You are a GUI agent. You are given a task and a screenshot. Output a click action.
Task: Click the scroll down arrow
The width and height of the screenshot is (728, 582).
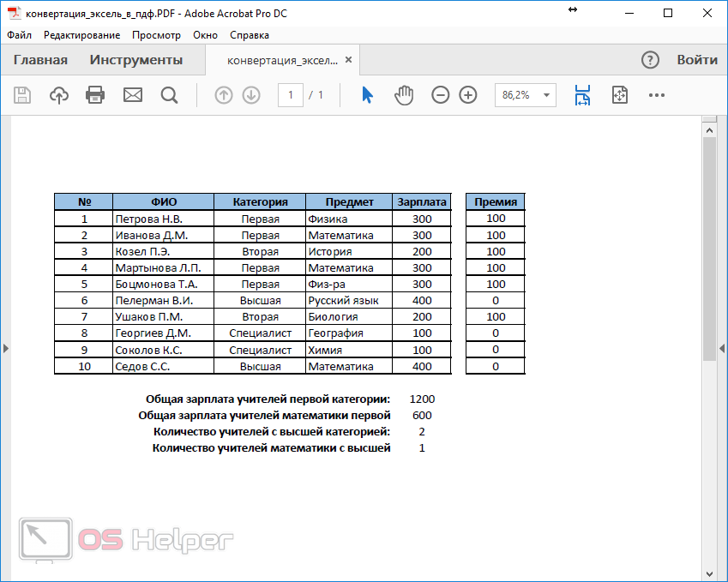[709, 574]
